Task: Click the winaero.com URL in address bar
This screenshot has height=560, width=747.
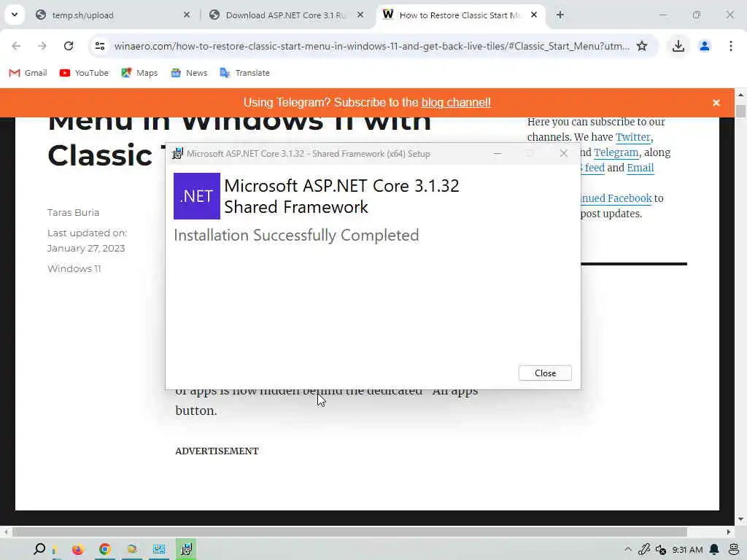Action: pos(371,46)
